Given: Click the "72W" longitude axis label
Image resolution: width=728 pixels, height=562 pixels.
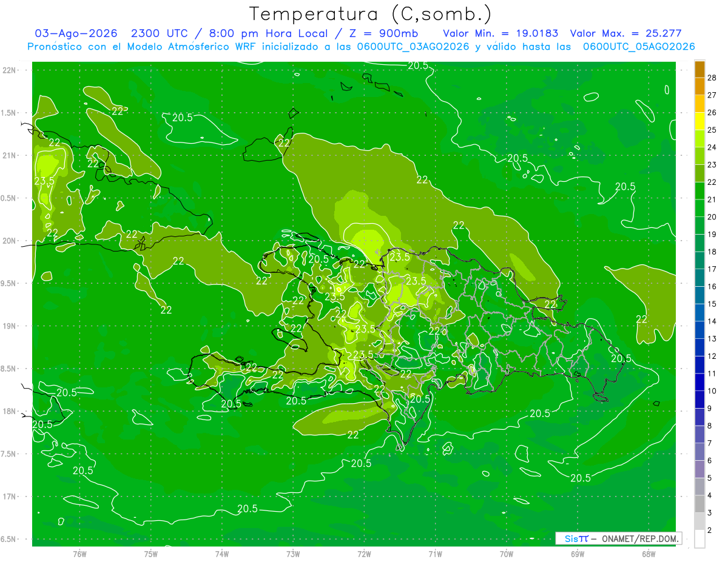Looking at the screenshot, I should pos(364,554).
